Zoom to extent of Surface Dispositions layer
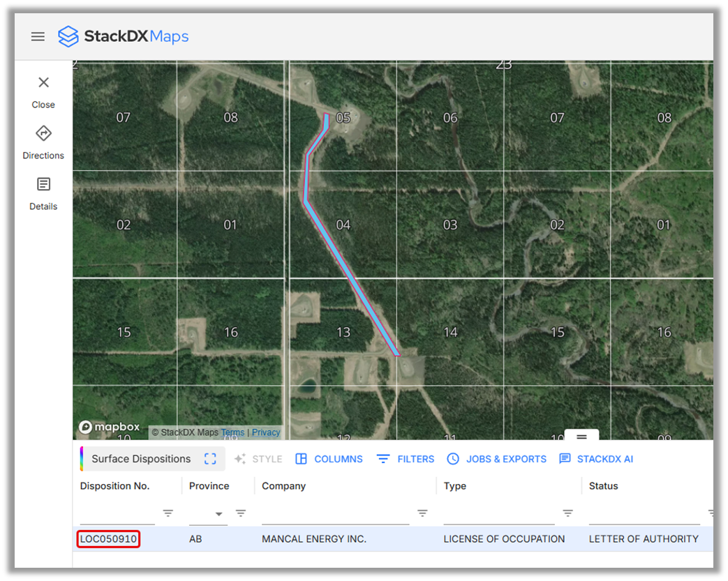Image resolution: width=728 pixels, height=581 pixels. coord(210,459)
